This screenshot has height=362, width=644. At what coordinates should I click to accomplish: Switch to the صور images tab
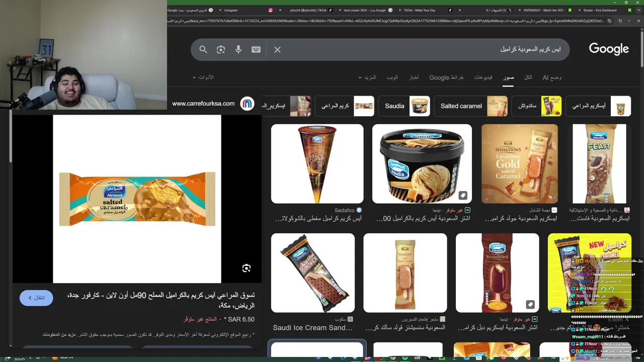tap(508, 77)
